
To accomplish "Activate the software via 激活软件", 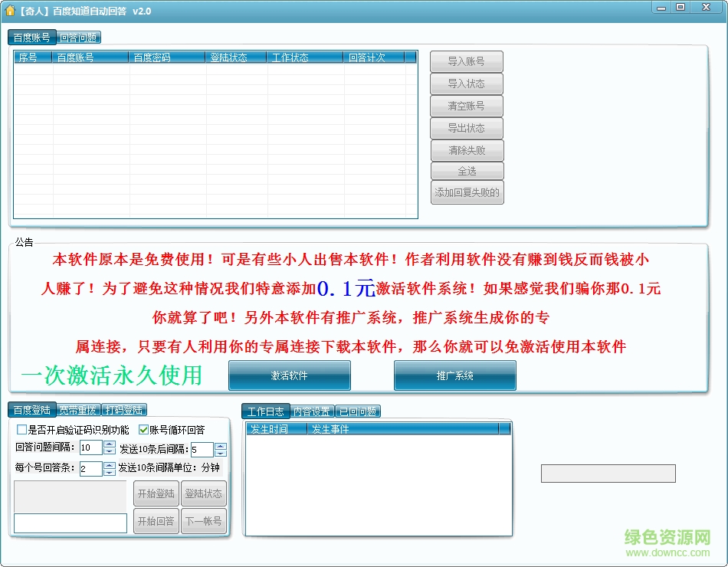I will 289,375.
